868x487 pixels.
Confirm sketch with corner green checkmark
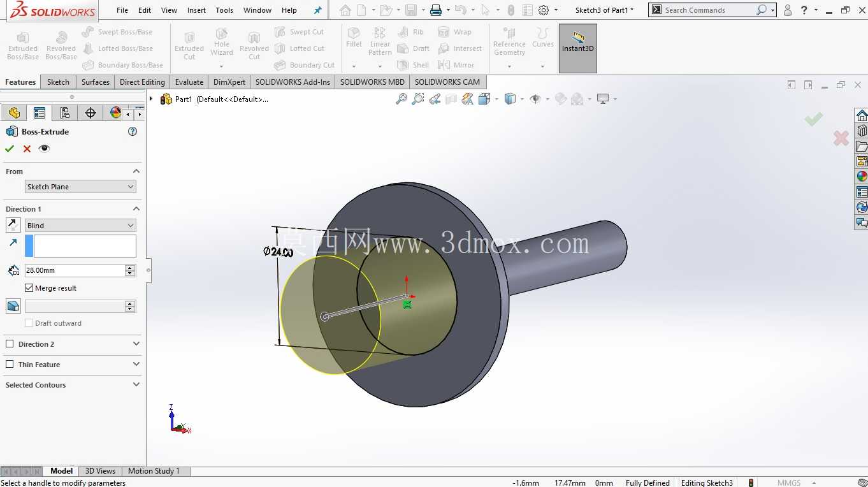(x=813, y=119)
